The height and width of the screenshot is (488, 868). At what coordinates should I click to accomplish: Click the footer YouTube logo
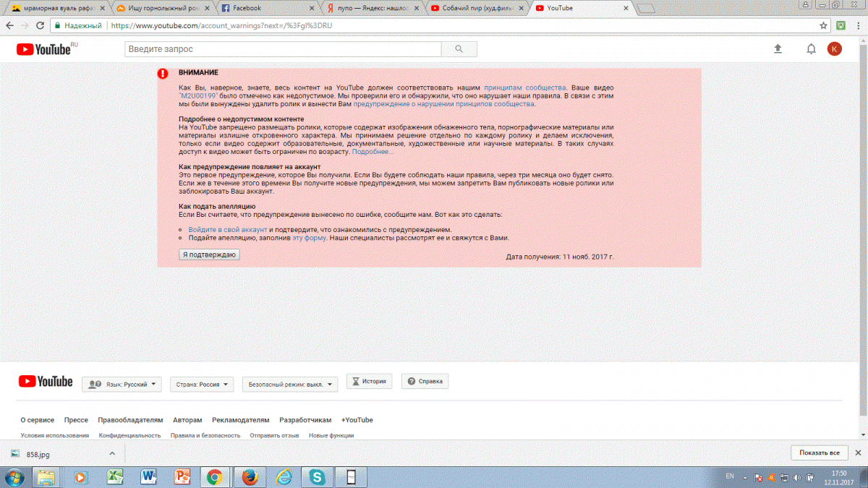click(x=46, y=382)
